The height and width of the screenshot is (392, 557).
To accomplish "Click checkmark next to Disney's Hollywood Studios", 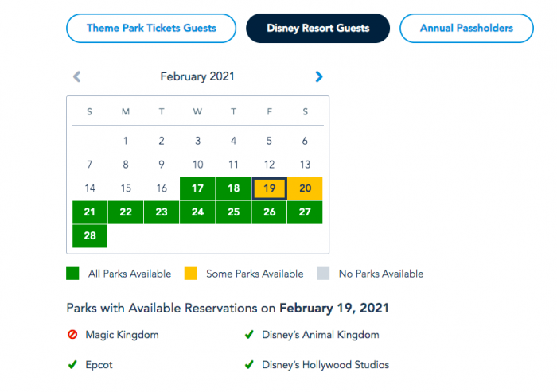I will pos(250,365).
